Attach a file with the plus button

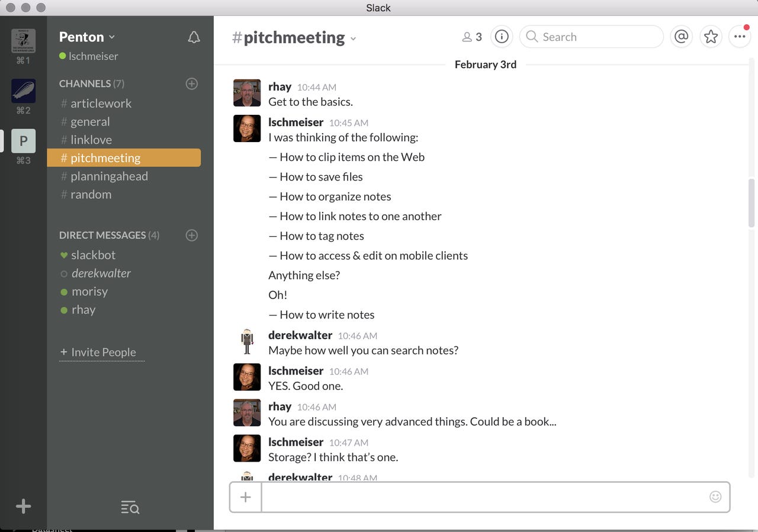[245, 497]
